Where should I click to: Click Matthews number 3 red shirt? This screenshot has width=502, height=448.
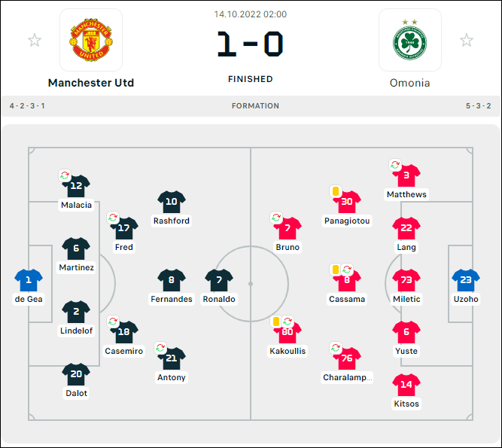pyautogui.click(x=406, y=175)
